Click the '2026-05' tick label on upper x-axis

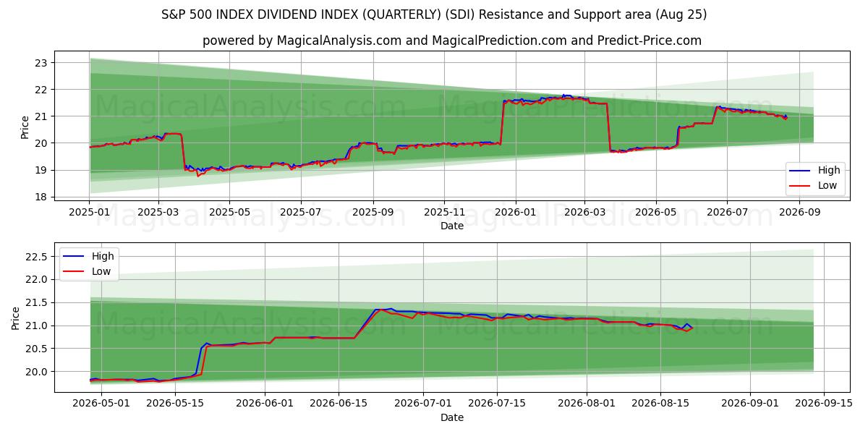click(x=655, y=213)
